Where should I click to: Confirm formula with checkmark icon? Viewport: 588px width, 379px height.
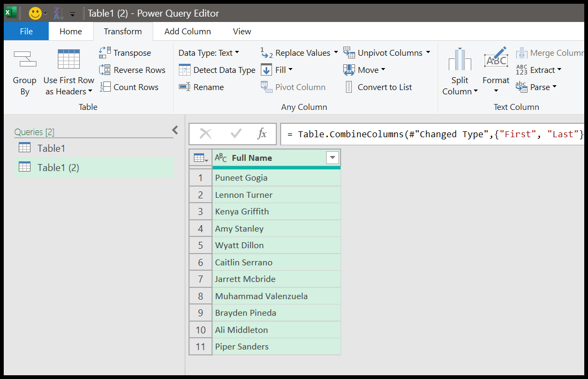(236, 133)
